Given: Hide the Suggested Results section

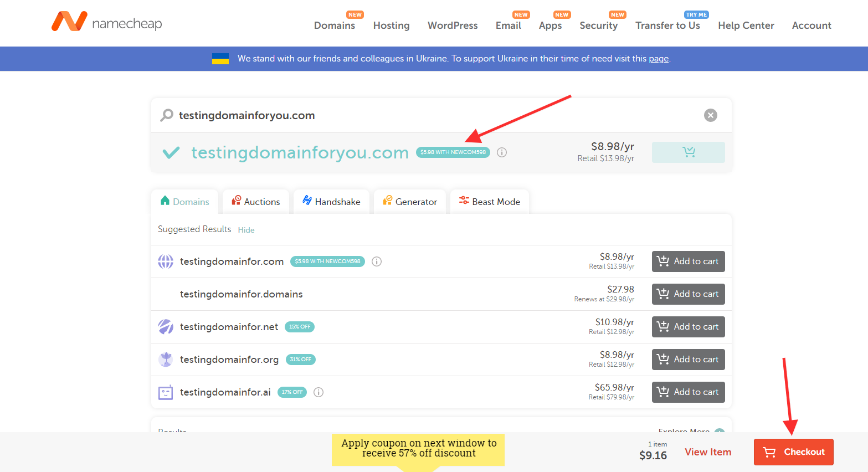Looking at the screenshot, I should 246,230.
